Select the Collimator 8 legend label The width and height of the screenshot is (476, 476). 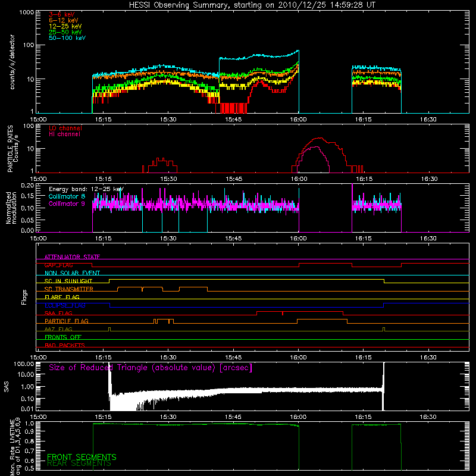[67, 196]
